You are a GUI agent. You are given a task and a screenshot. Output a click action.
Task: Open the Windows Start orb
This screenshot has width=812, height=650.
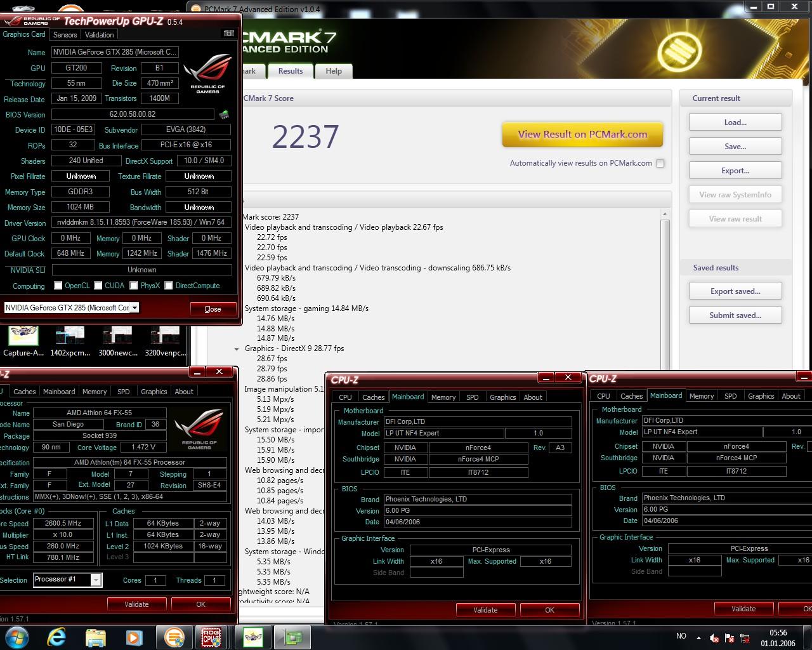point(17,637)
